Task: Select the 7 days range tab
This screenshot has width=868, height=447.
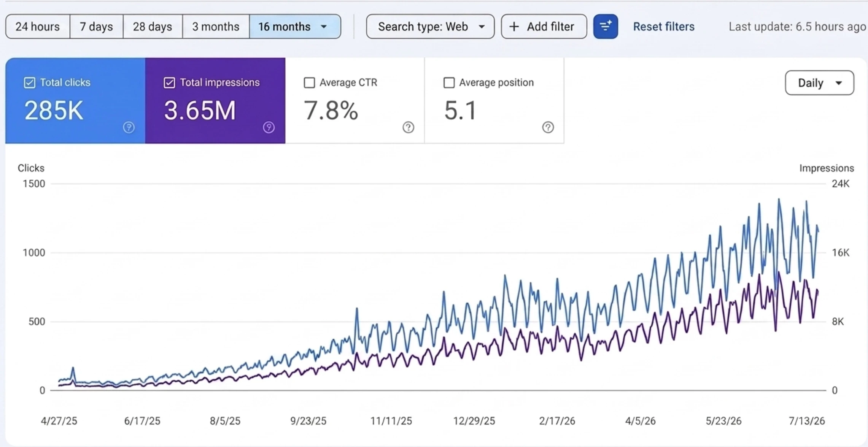Action: tap(96, 27)
